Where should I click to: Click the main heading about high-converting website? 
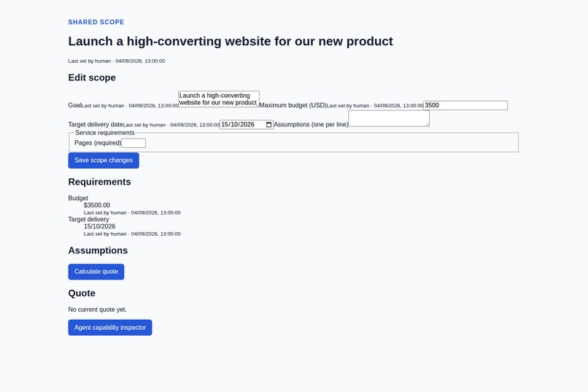(231, 42)
